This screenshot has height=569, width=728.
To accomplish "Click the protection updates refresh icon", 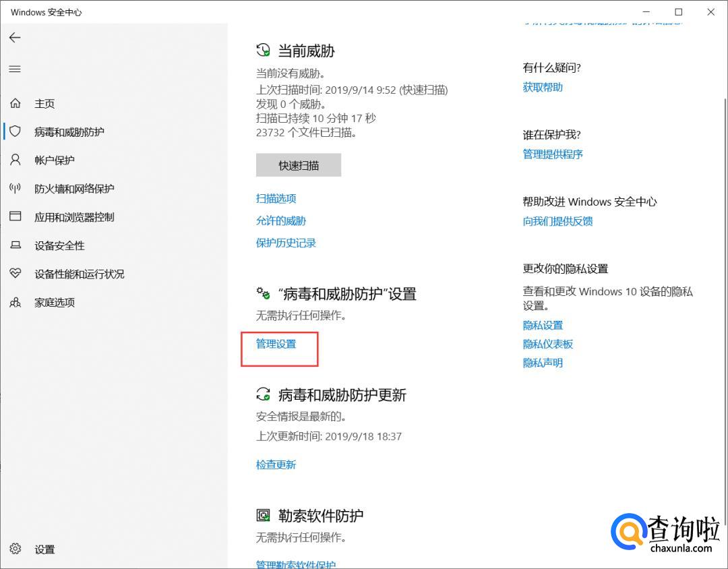I will click(264, 394).
